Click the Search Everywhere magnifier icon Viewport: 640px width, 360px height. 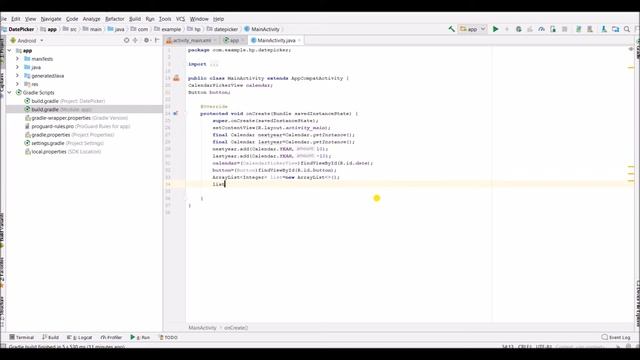[x=627, y=29]
